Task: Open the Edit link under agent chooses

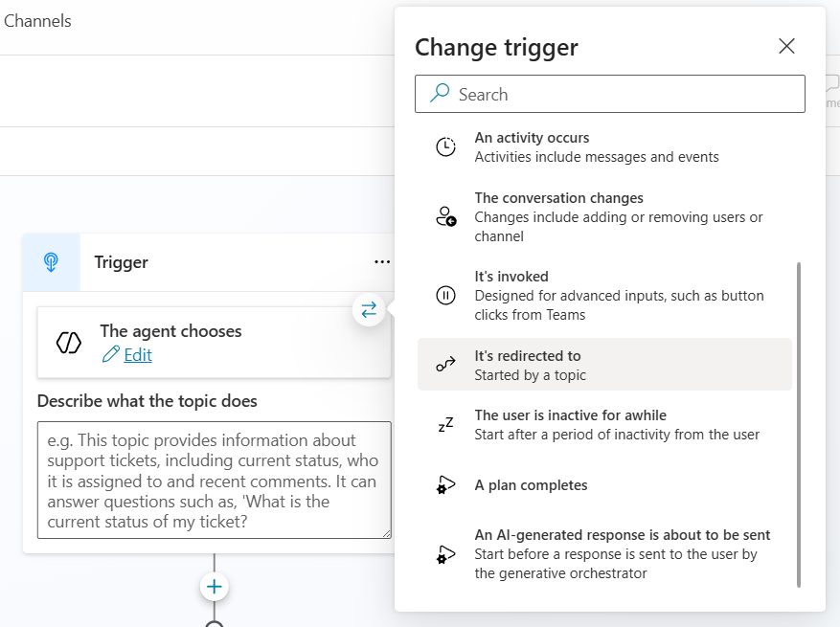Action: [137, 355]
